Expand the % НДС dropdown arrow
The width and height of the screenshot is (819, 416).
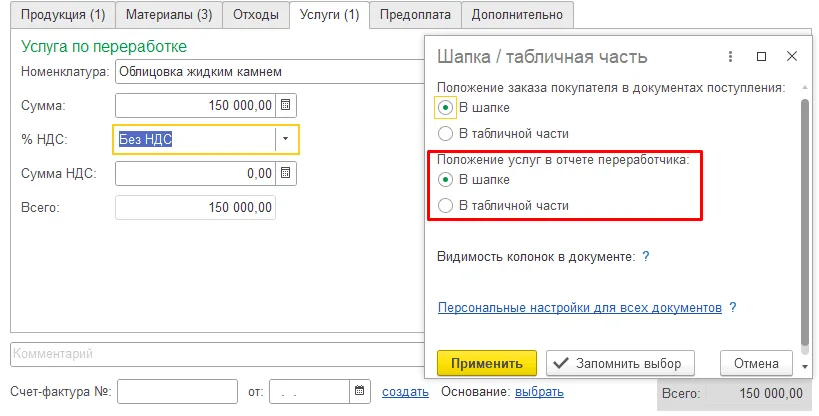285,139
